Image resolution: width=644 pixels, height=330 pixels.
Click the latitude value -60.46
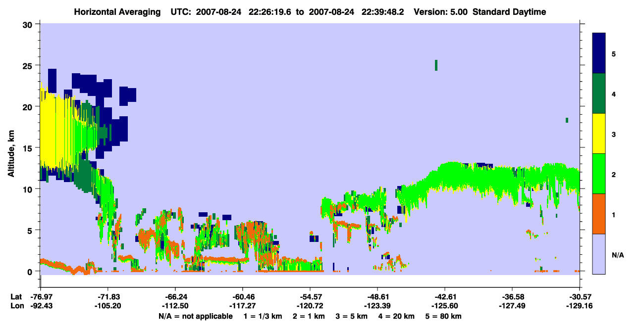(x=242, y=297)
